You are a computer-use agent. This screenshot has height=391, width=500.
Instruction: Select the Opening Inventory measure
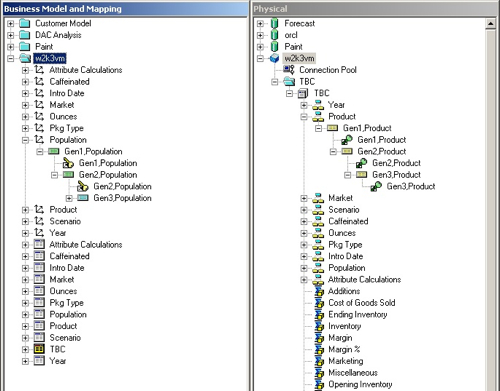[x=360, y=384]
